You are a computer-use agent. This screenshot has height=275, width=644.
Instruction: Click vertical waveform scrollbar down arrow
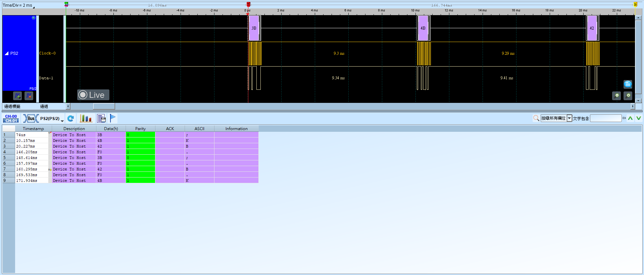point(638,101)
